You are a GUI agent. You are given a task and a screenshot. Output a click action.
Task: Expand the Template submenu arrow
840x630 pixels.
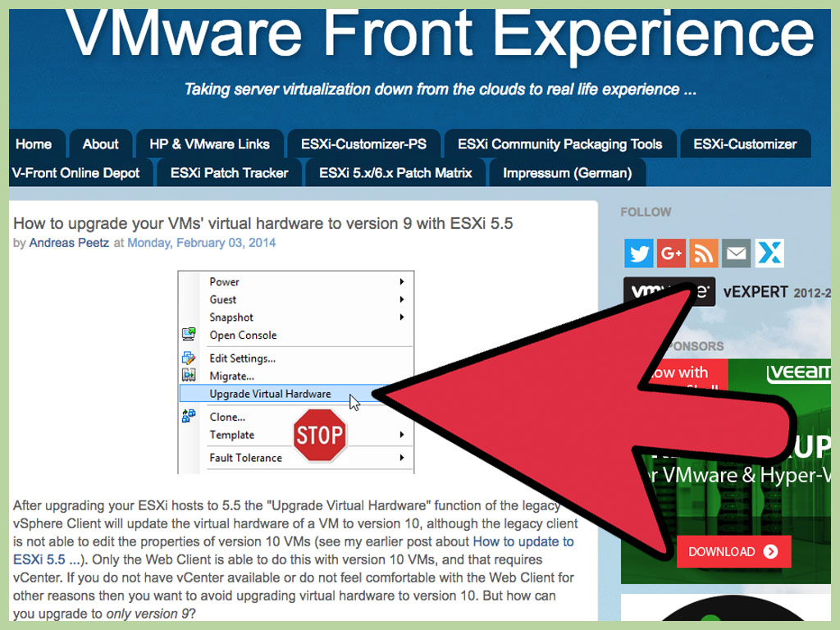pyautogui.click(x=401, y=435)
